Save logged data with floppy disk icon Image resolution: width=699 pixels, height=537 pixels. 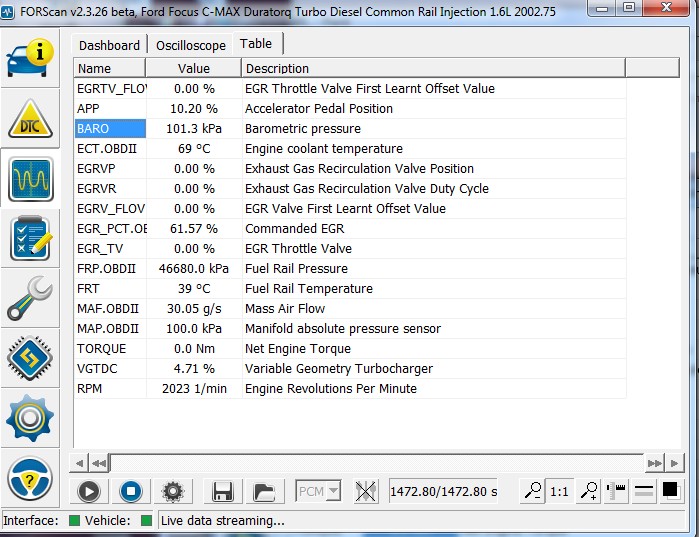(x=222, y=491)
